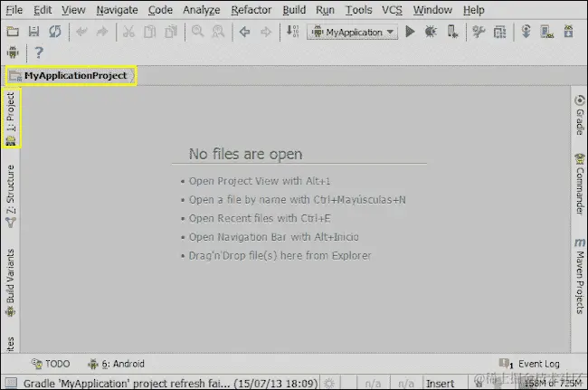Open the Code menu

160,10
